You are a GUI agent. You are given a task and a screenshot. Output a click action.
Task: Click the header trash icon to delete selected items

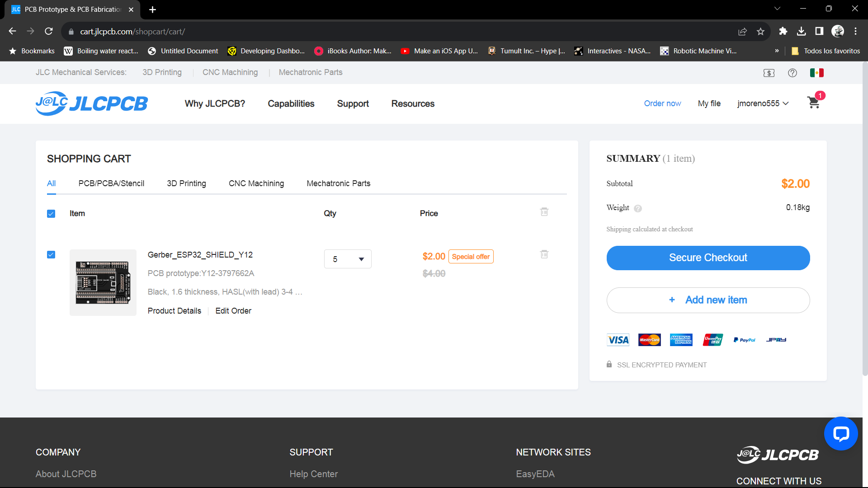[x=544, y=211]
